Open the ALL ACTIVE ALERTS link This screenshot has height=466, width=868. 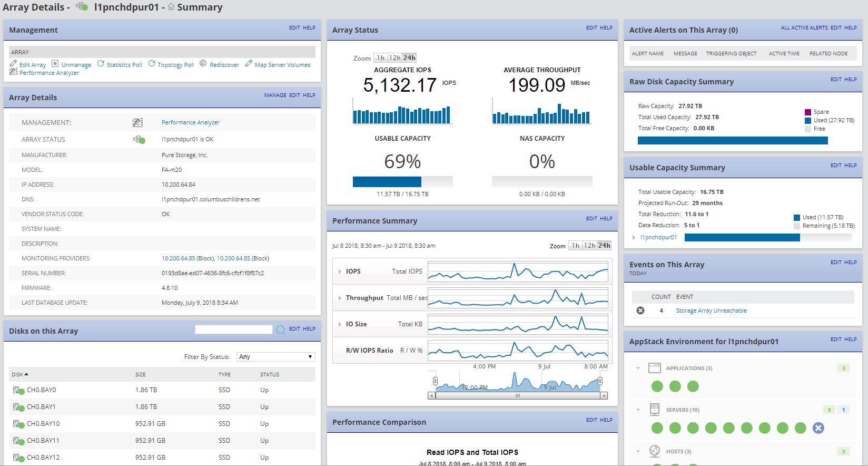click(x=804, y=28)
